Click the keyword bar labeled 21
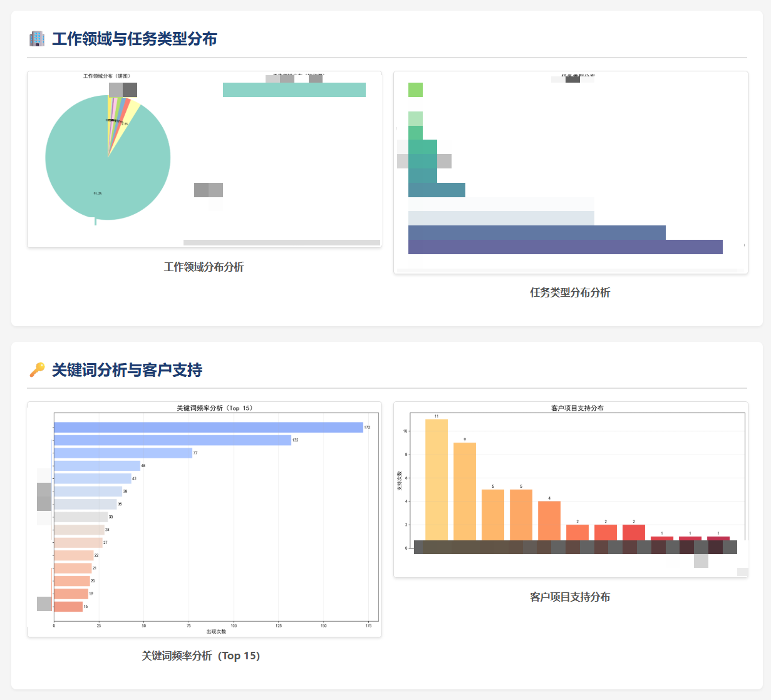771x700 pixels. click(73, 569)
